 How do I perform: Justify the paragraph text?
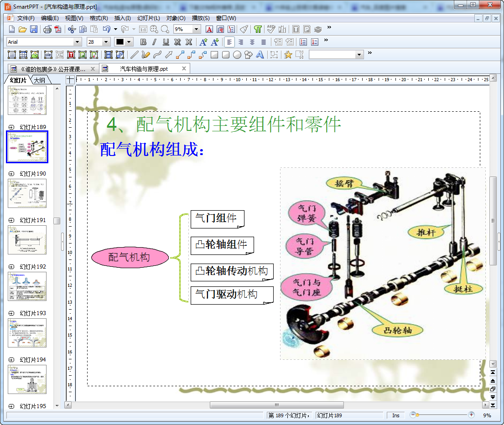click(x=264, y=42)
